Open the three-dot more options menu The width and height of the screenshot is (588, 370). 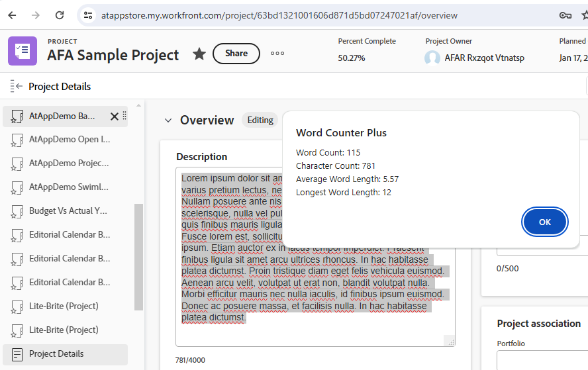[277, 54]
